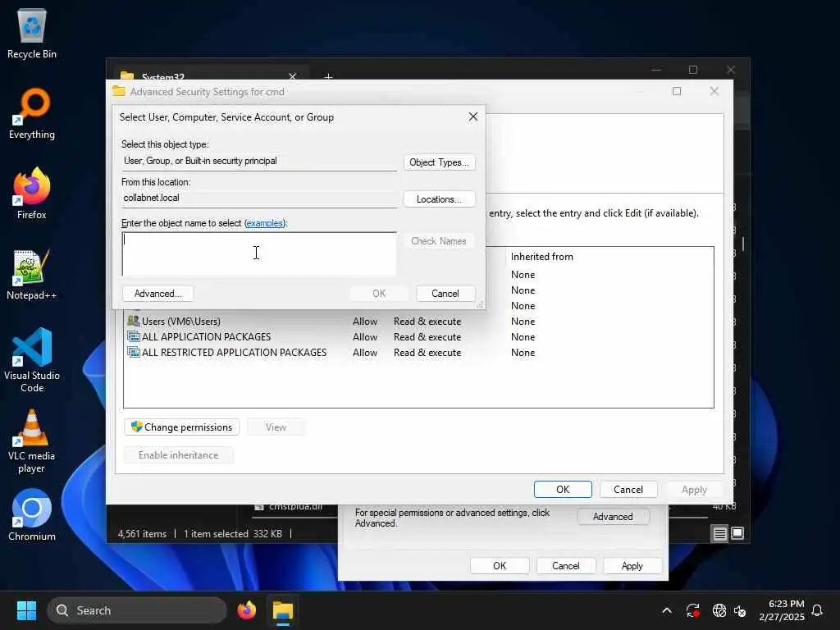Click the object type field in the dialog
The height and width of the screenshot is (630, 840).
[259, 162]
